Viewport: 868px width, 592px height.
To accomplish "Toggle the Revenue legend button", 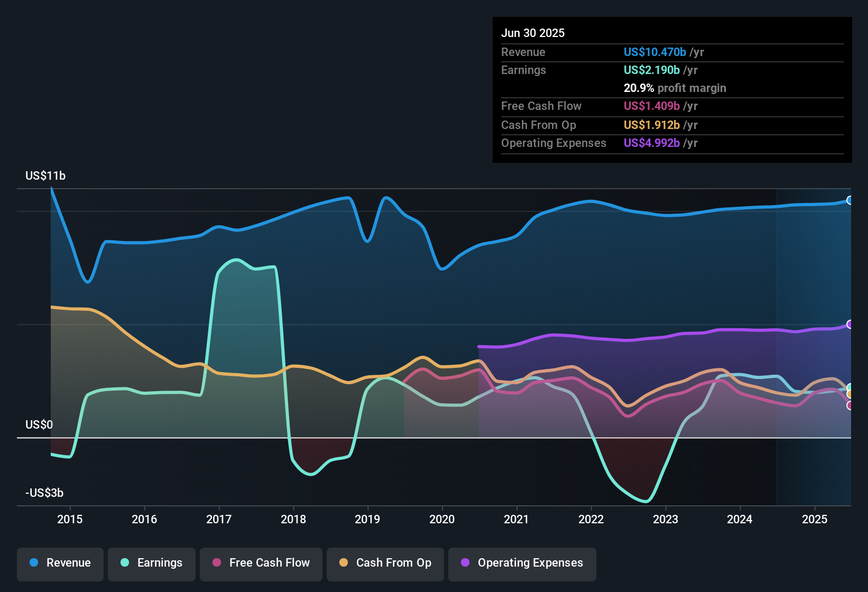I will coord(60,563).
